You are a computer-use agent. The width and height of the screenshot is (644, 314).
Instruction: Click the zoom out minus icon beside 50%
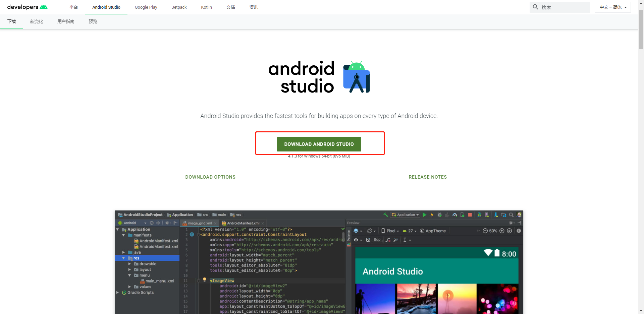pyautogui.click(x=485, y=231)
